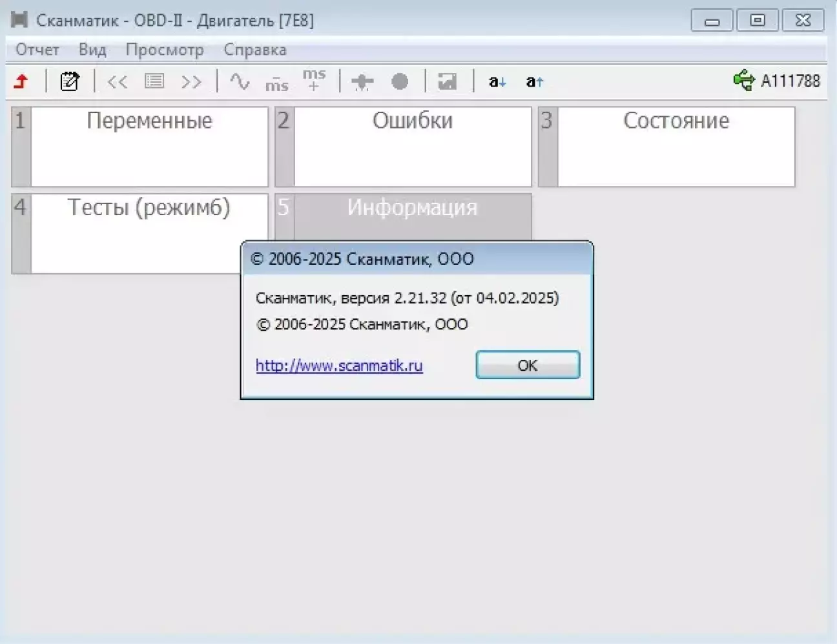Click the marker pin toolbar icon
This screenshot has height=644, width=837.
362,81
